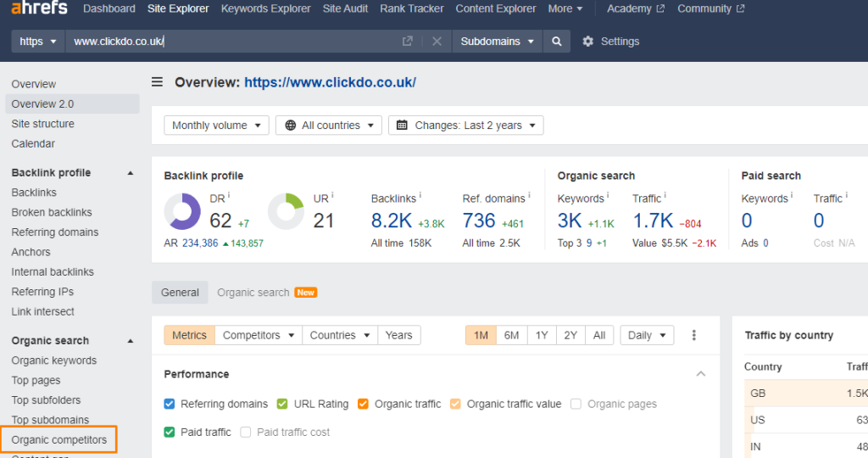Open the Monthly volume dropdown

(x=216, y=126)
